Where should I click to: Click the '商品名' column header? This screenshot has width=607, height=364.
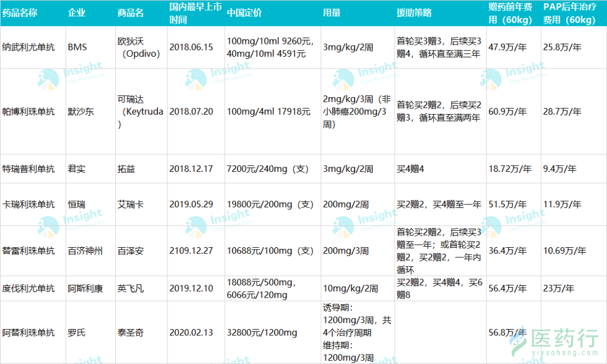point(130,13)
